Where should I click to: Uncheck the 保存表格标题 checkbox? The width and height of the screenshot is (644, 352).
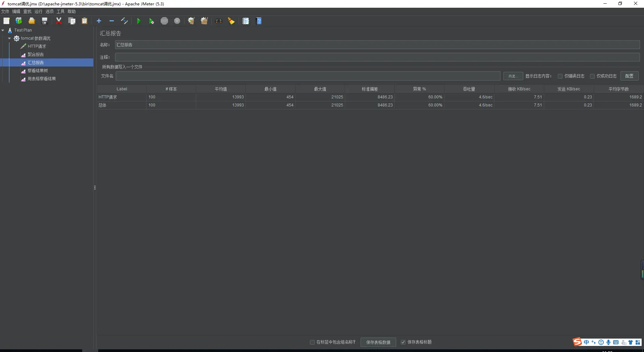pyautogui.click(x=403, y=342)
